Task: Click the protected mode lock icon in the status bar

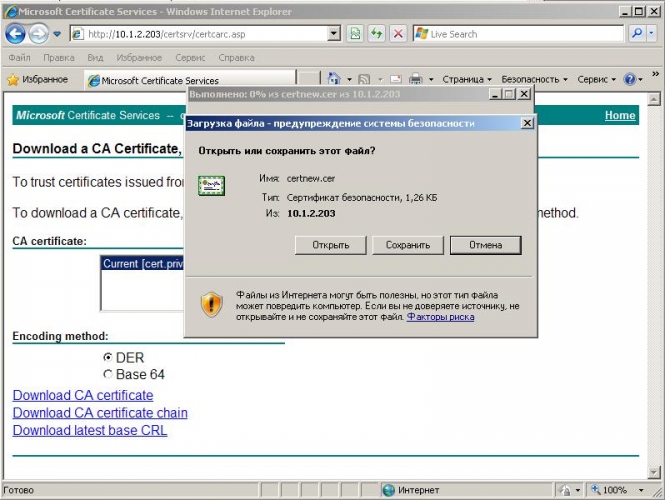Action: click(565, 490)
